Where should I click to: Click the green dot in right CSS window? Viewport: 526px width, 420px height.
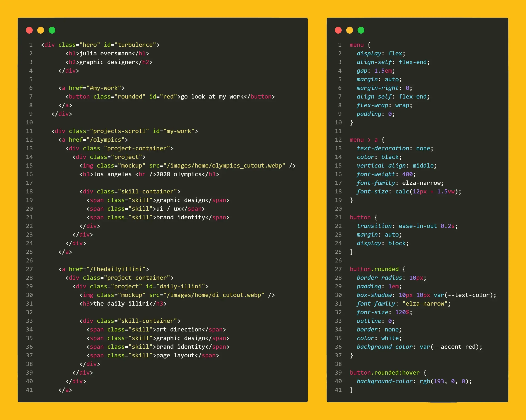[x=361, y=30]
